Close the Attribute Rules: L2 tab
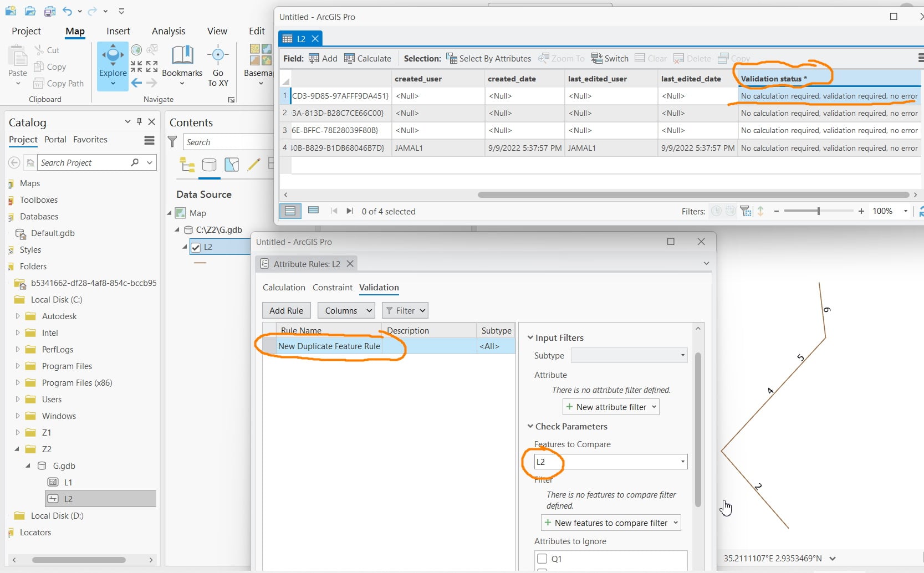 350,264
